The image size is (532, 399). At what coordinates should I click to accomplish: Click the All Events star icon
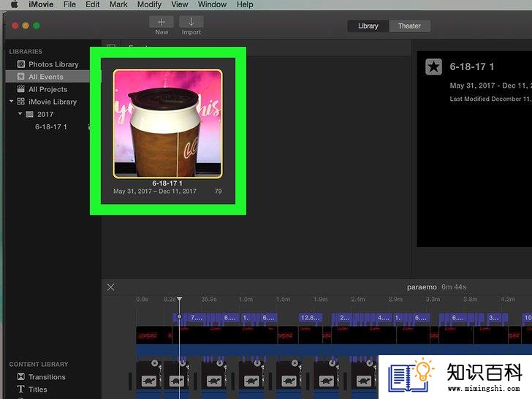pyautogui.click(x=21, y=76)
